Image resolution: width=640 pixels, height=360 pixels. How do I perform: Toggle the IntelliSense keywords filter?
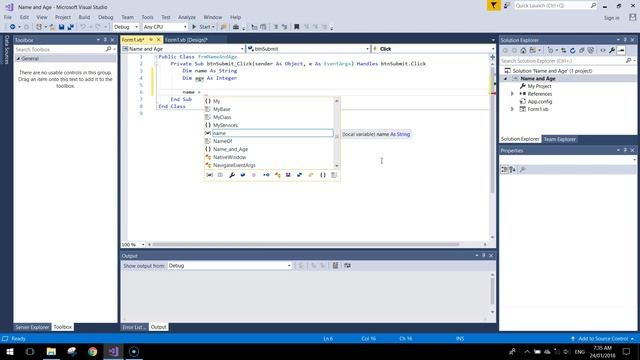click(334, 175)
